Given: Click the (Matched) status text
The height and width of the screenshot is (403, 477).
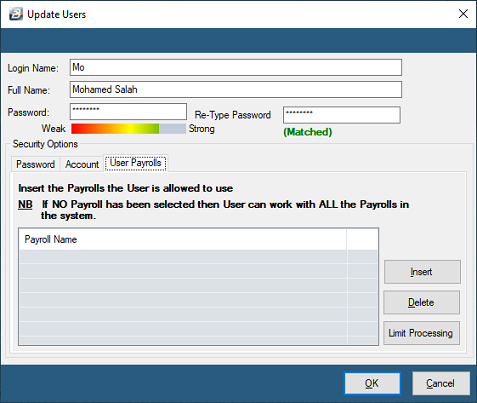Looking at the screenshot, I should click(308, 132).
